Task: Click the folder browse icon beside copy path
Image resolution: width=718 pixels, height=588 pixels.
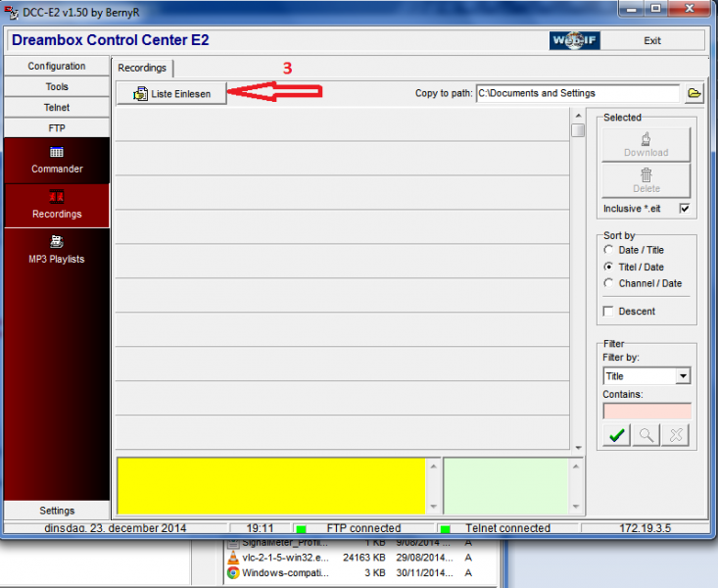Action: (694, 94)
